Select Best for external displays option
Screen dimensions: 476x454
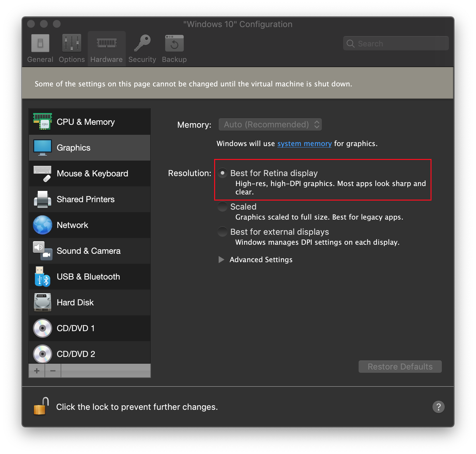tap(223, 232)
